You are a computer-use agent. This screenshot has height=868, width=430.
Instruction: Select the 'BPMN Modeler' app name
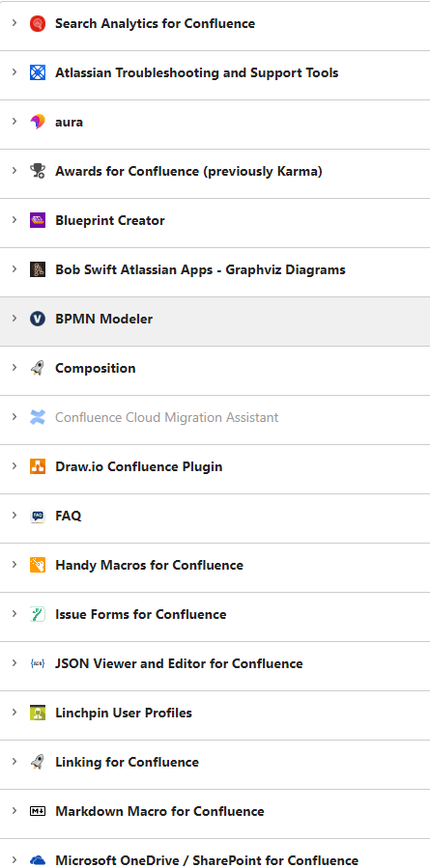coord(103,319)
